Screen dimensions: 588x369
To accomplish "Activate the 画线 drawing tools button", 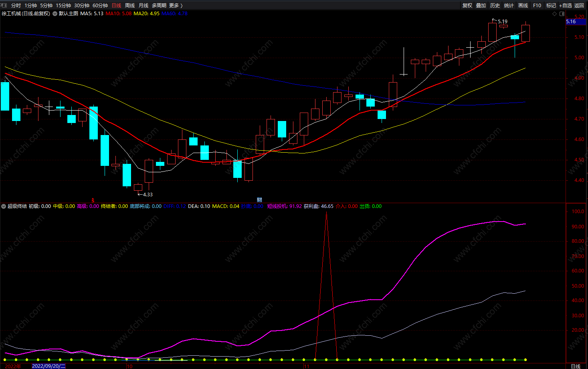I will pos(523,5).
